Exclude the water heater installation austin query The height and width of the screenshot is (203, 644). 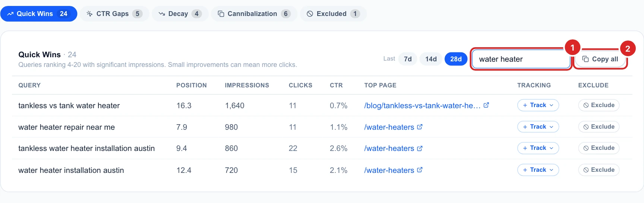click(599, 170)
